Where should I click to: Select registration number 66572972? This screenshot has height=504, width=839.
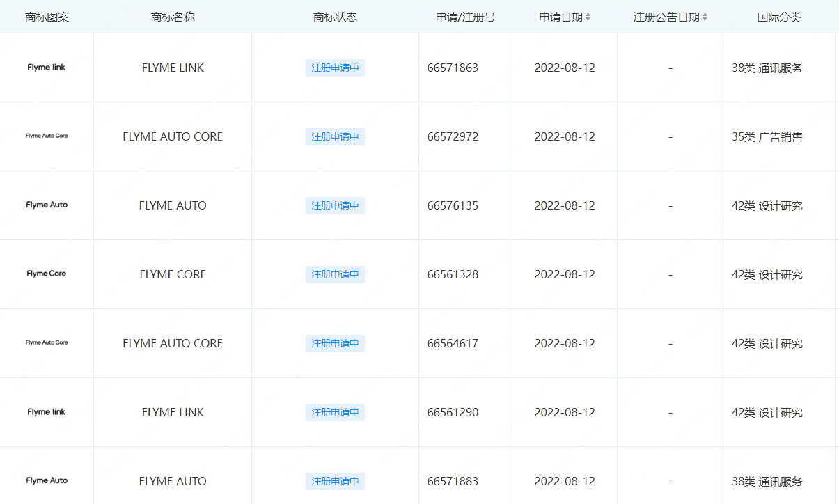coord(453,137)
